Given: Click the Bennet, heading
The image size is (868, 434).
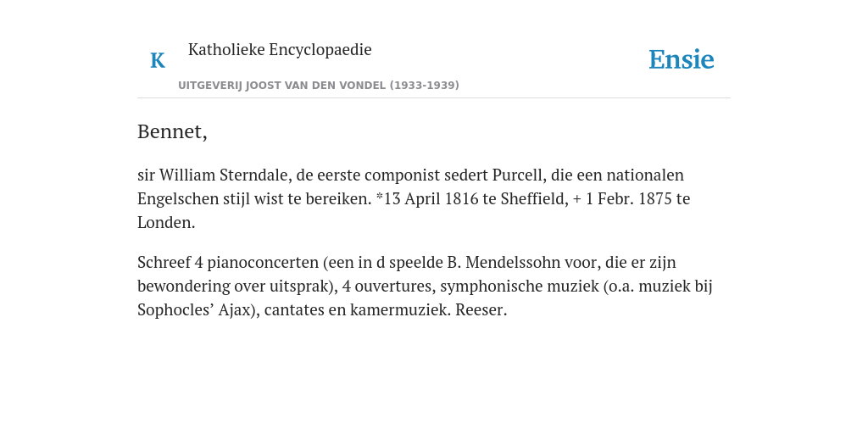Looking at the screenshot, I should tap(172, 131).
